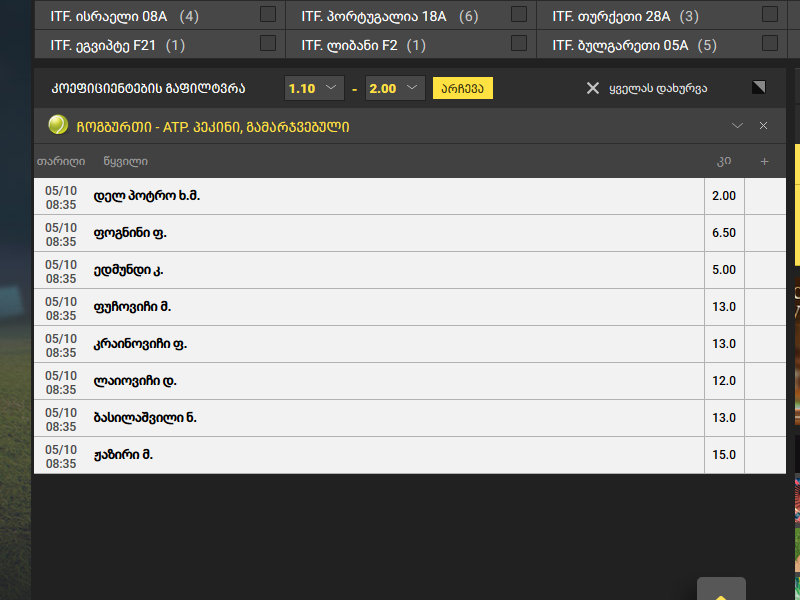Image resolution: width=800 pixels, height=600 pixels.
Task: Click player name ბასილაშვილი ნ.
Action: point(145,418)
